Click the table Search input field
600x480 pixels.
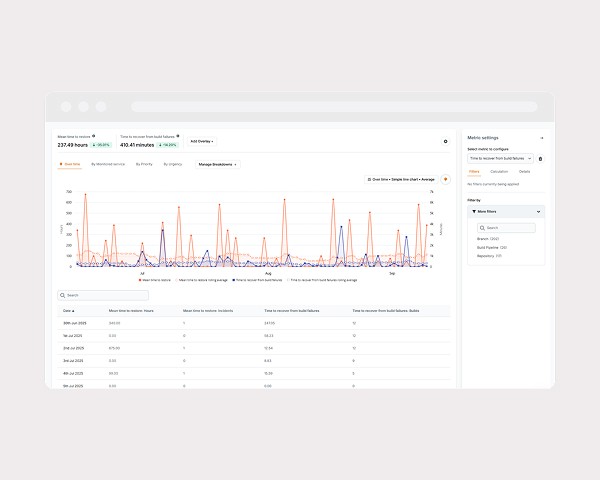tap(103, 295)
